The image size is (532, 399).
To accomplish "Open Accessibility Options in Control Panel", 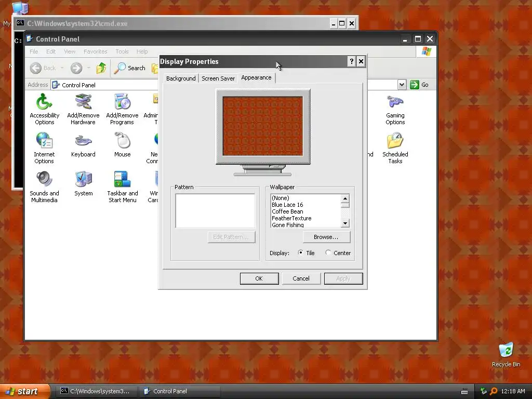I will (45, 109).
